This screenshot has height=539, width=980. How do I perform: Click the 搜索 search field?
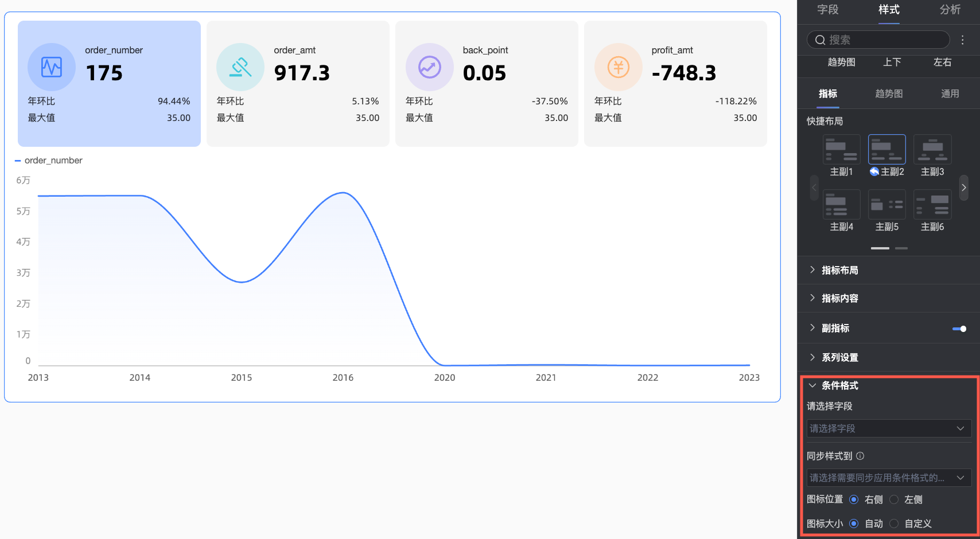878,40
